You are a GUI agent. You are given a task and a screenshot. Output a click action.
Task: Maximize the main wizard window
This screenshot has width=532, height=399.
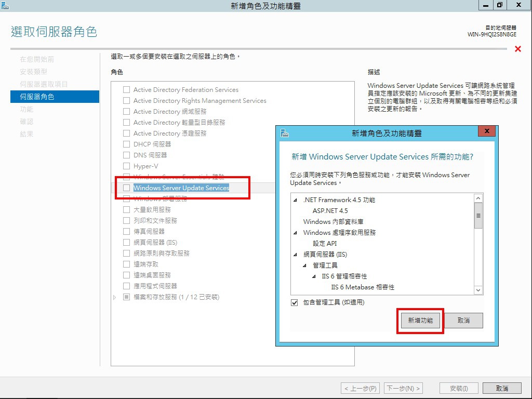(500, 5)
